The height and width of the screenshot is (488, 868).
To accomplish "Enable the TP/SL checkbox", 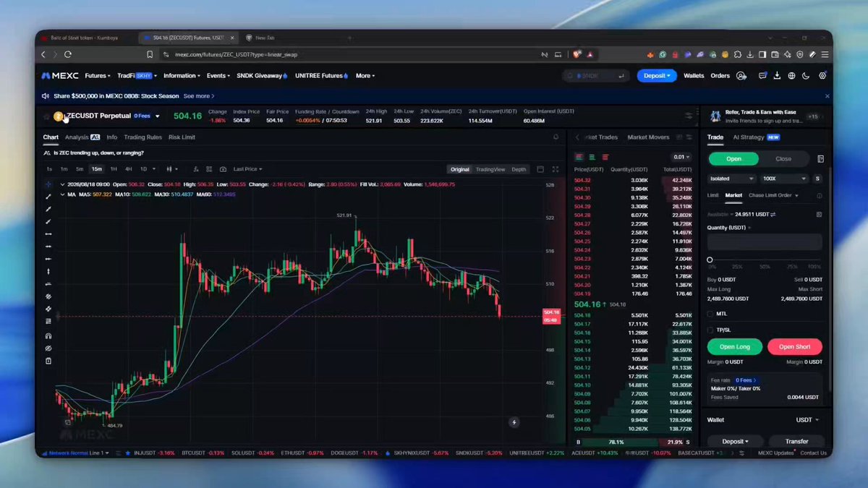I will 710,330.
